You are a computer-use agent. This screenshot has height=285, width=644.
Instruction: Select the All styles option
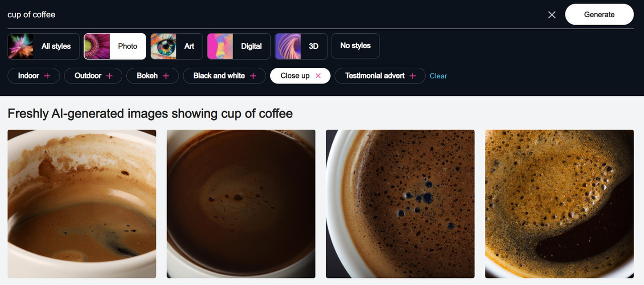pos(43,46)
